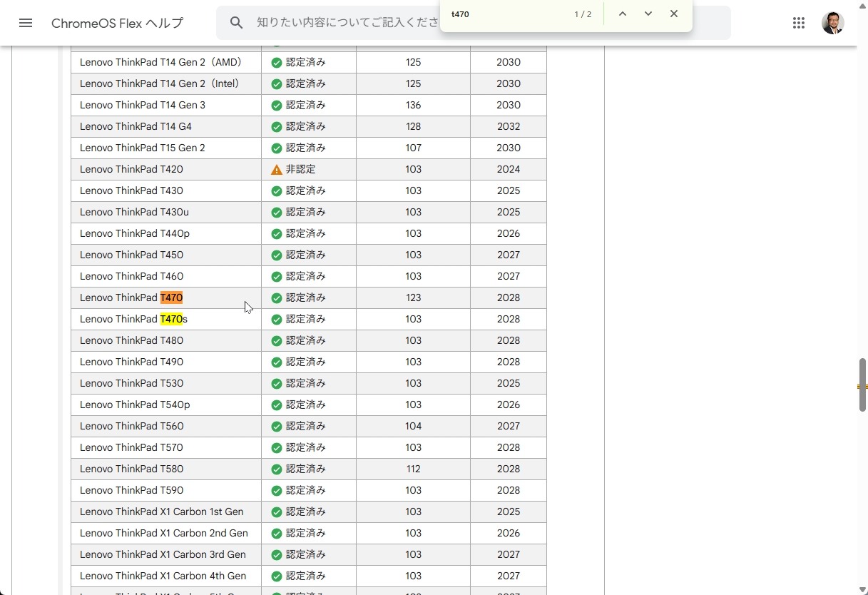The image size is (868, 595).
Task: Click the warning icon beside ThinkPad T420
Action: [x=277, y=170]
